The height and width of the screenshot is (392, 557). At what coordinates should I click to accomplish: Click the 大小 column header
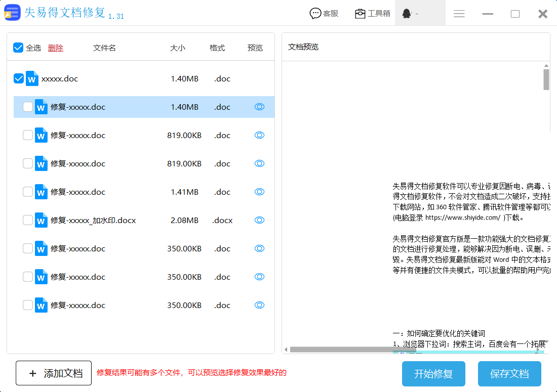coord(178,48)
